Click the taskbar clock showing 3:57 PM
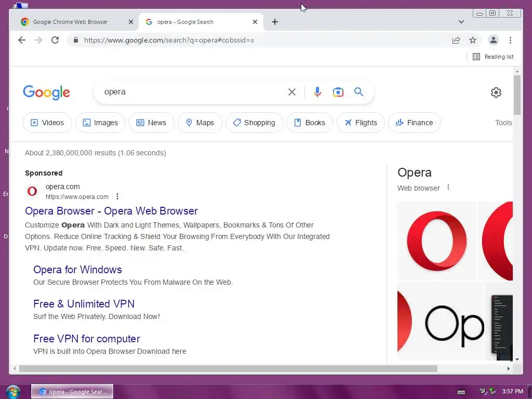The image size is (532, 399). (512, 392)
